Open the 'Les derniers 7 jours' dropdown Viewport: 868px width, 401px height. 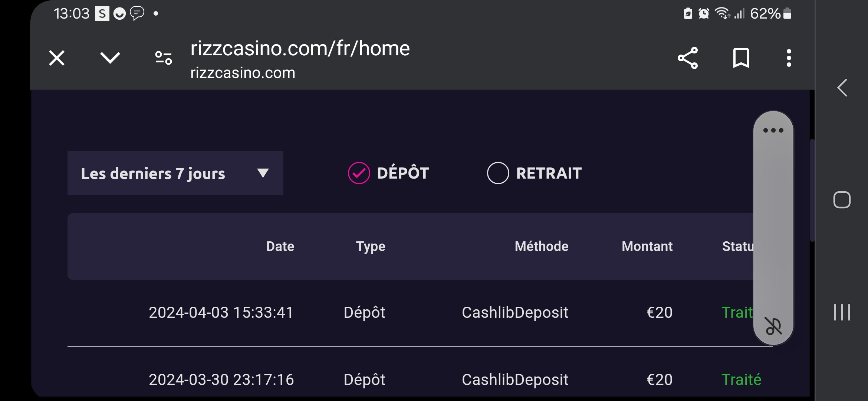(175, 173)
